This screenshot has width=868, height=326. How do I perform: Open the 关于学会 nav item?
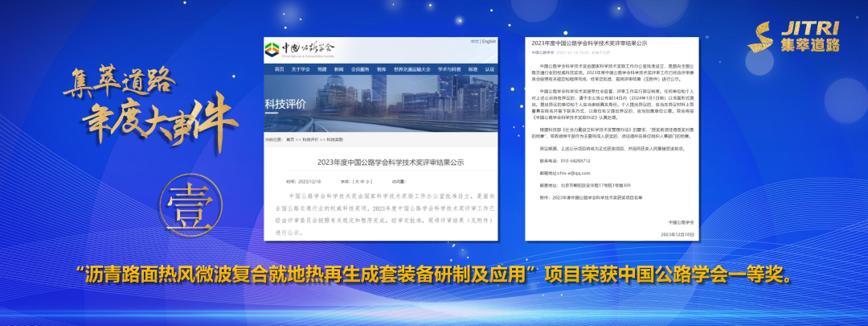tap(301, 69)
